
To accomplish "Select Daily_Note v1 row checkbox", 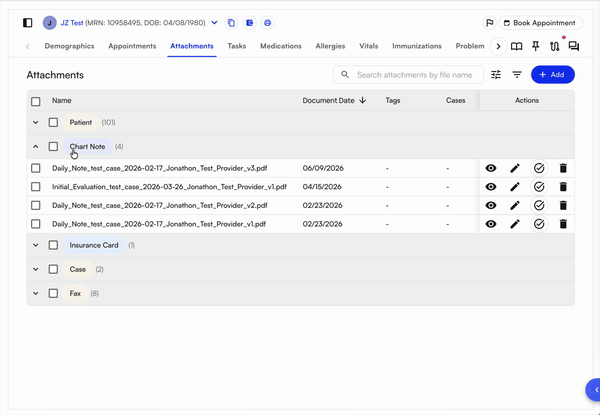I will pyautogui.click(x=36, y=224).
